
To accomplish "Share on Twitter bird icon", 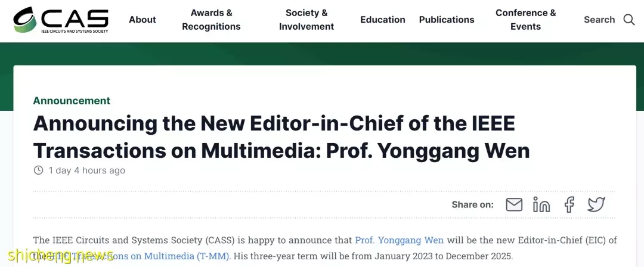I will click(596, 204).
